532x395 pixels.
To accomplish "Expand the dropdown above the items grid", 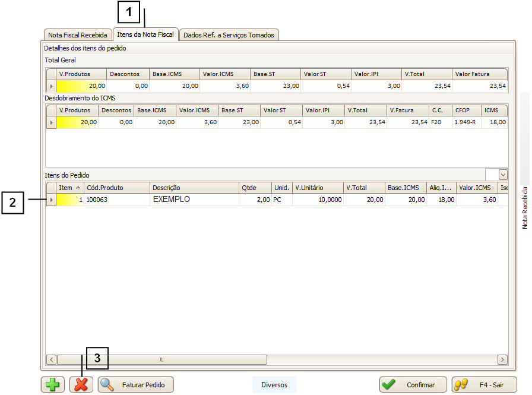I will point(503,175).
